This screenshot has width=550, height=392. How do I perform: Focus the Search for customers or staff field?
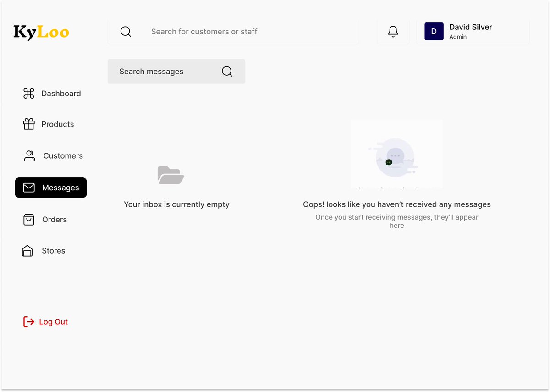(233, 32)
